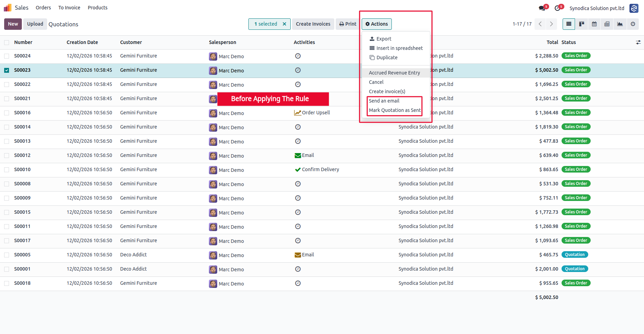Open the Graph view icon

620,24
